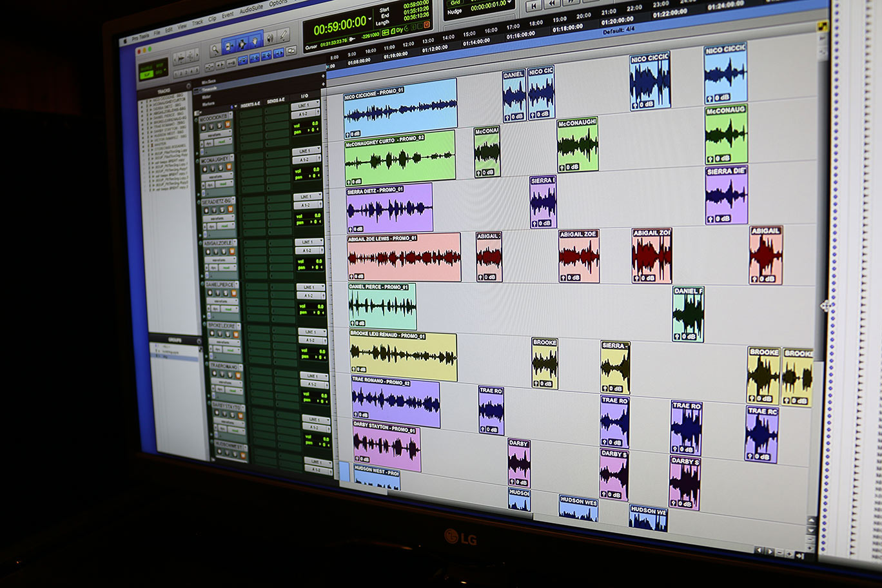Click the yellow corner icon at top right of tracks
The width and height of the screenshot is (882, 588).
[822, 27]
